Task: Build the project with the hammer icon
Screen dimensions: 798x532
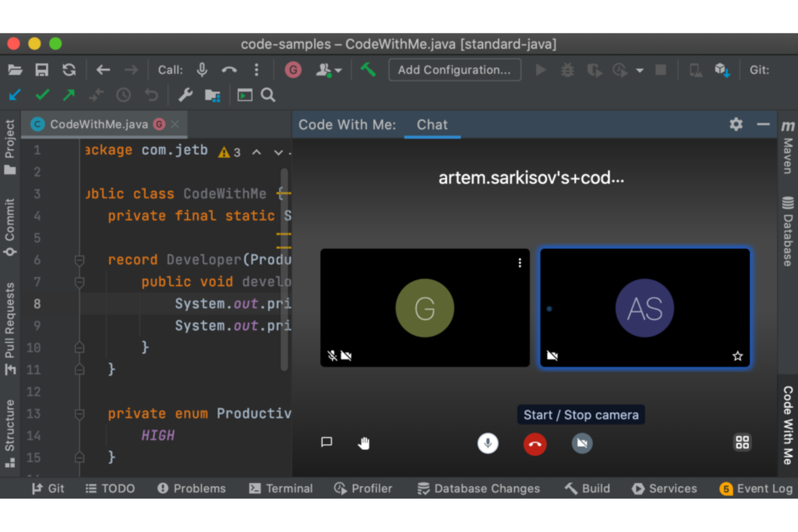Action: click(x=369, y=70)
